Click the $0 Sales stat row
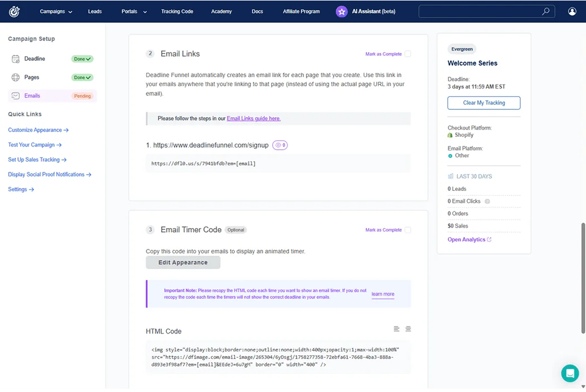The width and height of the screenshot is (586, 392). click(483, 226)
